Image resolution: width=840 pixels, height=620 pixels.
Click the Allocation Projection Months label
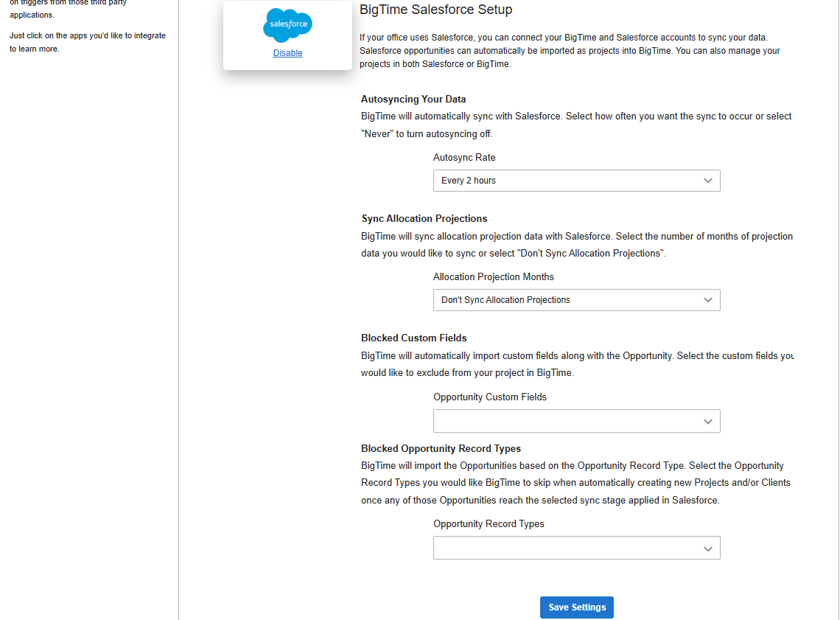494,277
